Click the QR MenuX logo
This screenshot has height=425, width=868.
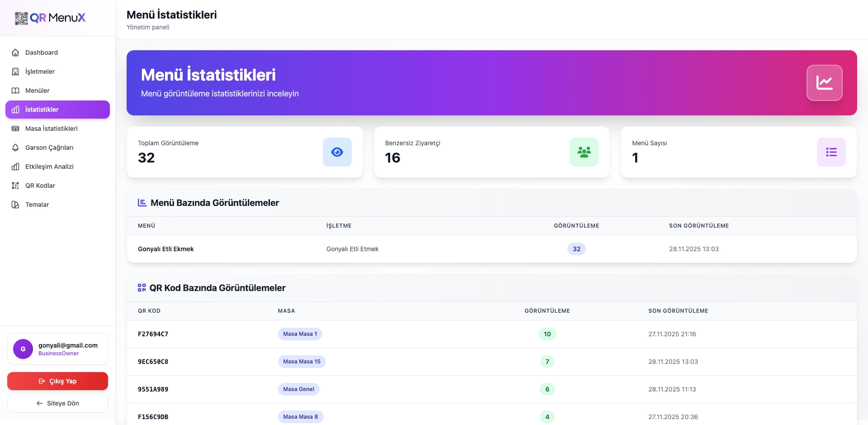(x=50, y=18)
